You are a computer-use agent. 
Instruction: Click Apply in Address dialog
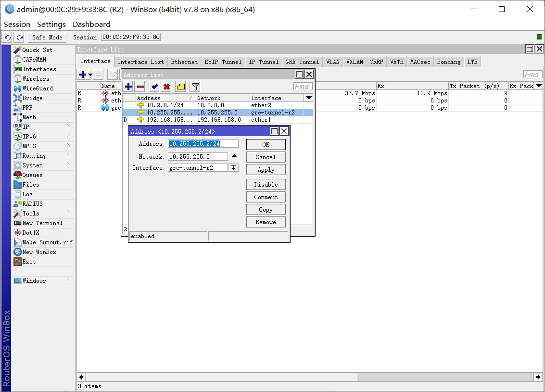point(266,170)
